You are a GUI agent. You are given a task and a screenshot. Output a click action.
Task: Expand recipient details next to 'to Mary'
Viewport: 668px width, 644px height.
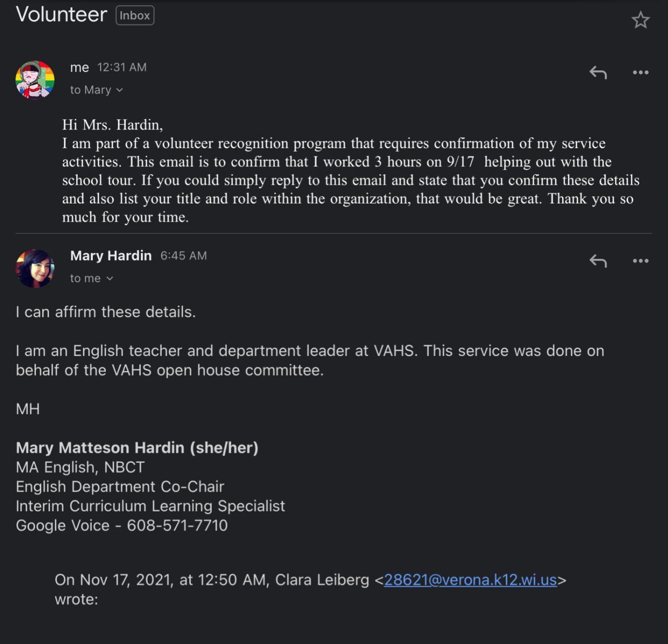coord(120,90)
